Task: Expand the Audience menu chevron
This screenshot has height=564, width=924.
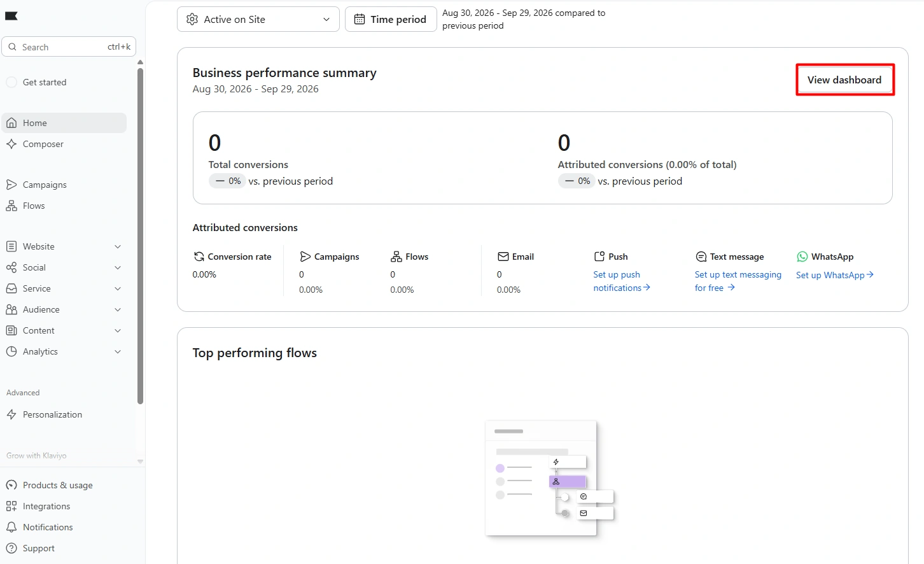Action: pos(118,309)
